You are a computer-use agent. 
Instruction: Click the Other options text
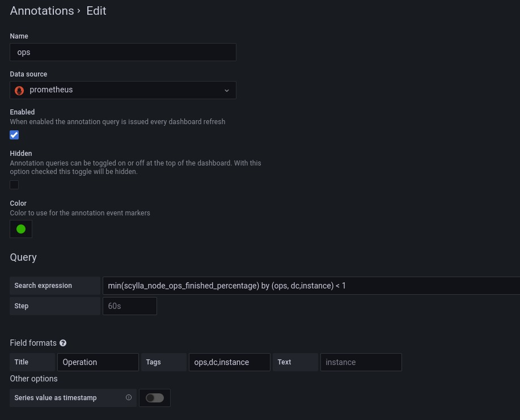[34, 379]
